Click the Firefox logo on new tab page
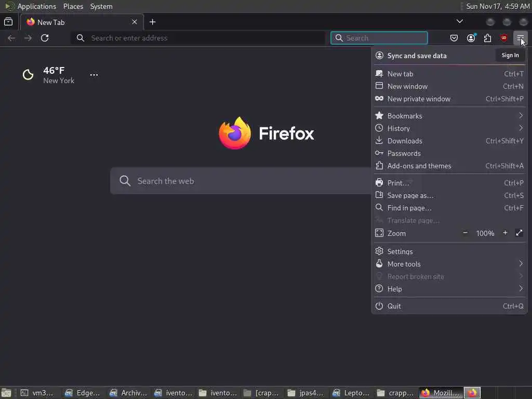This screenshot has height=399, width=532. pos(234,133)
